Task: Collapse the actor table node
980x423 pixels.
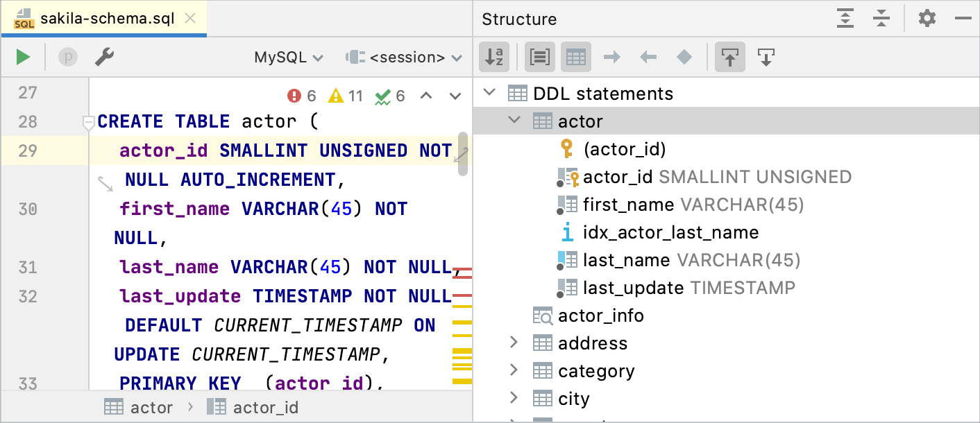Action: click(x=514, y=121)
